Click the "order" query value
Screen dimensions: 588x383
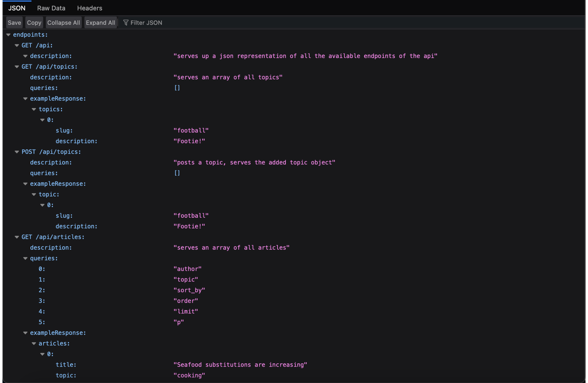186,301
